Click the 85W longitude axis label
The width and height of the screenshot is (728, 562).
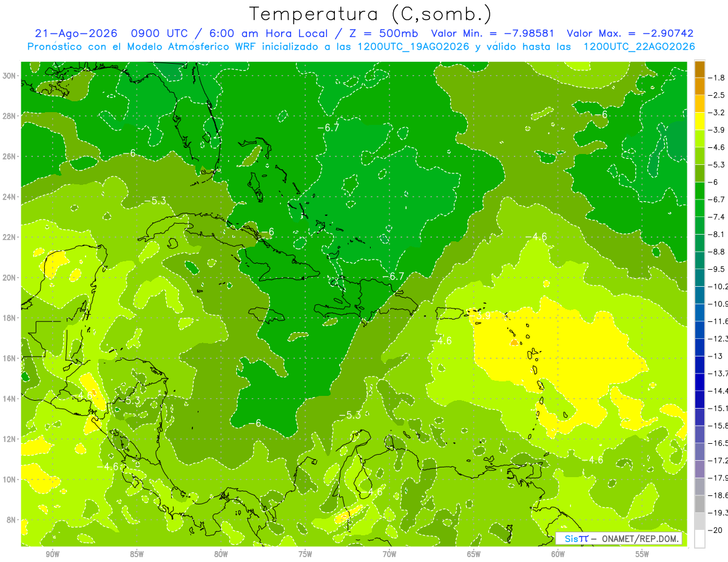[136, 554]
